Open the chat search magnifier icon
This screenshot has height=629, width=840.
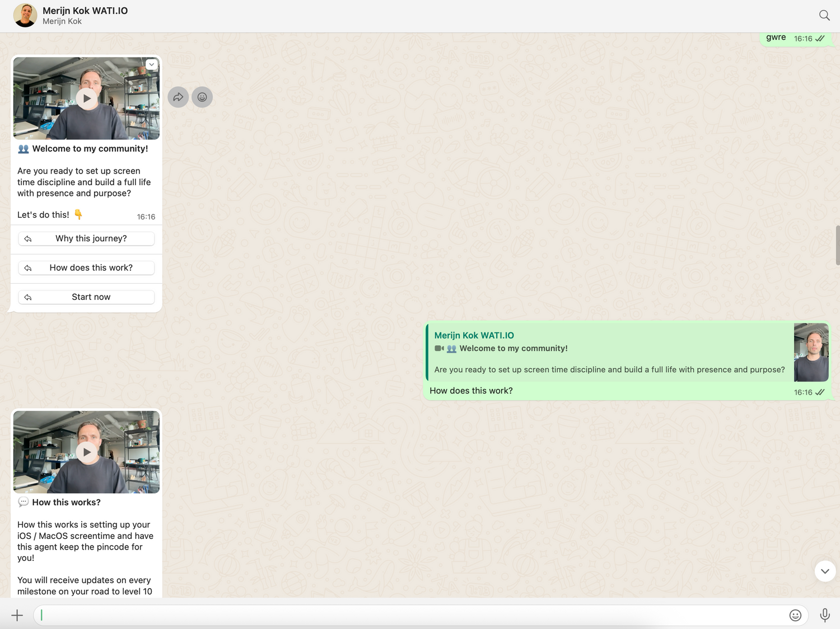point(824,15)
